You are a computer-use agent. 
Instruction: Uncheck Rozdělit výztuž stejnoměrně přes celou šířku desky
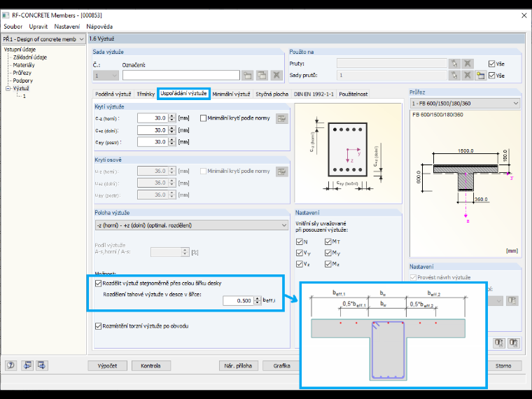pos(99,283)
